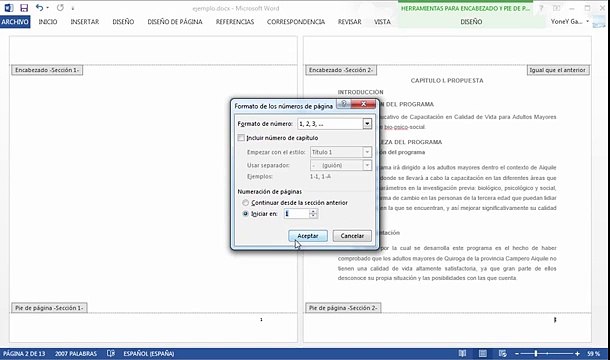
Task: Click the Encabezado -Sección 1- tag
Action: (47, 70)
